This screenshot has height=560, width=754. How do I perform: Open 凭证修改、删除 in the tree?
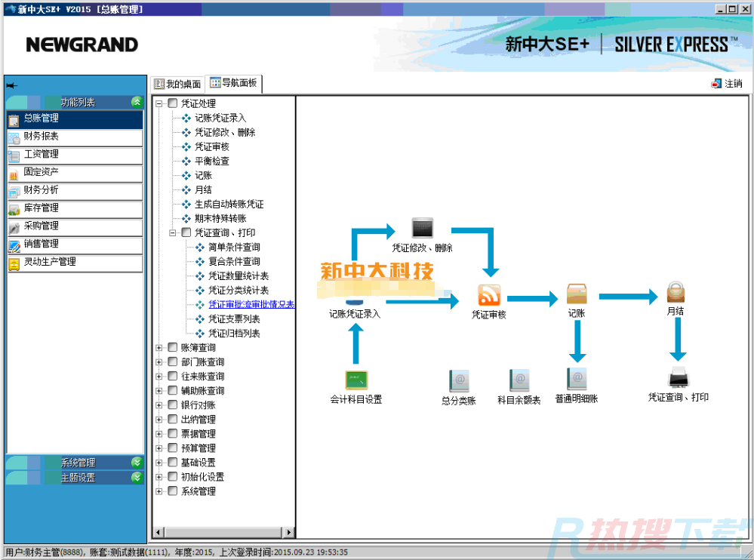(x=225, y=133)
